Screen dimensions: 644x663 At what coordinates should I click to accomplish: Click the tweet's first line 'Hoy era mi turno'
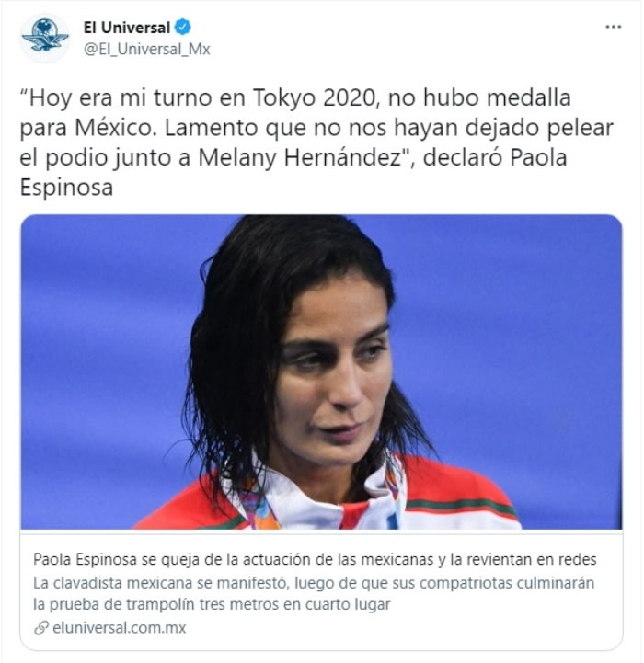click(x=295, y=97)
